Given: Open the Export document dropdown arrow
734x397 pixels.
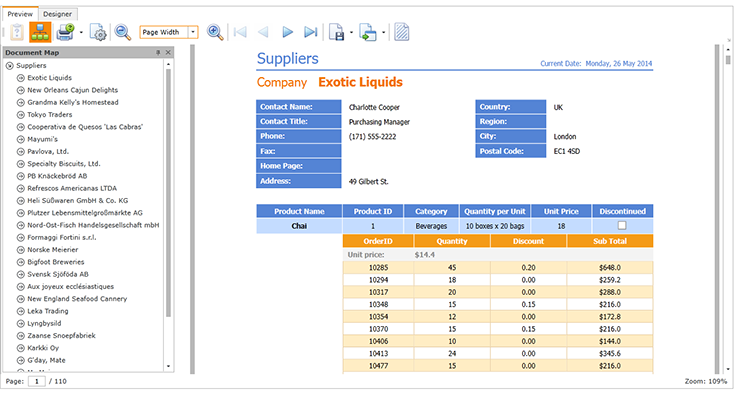Looking at the screenshot, I should click(x=351, y=32).
